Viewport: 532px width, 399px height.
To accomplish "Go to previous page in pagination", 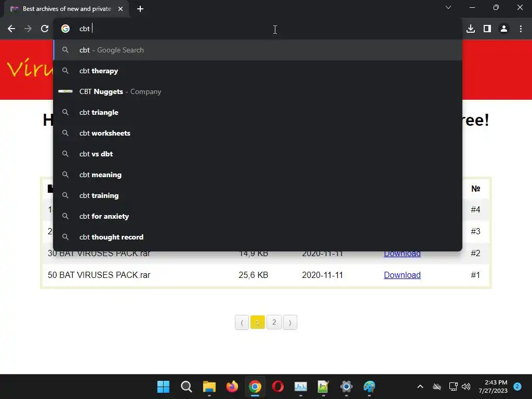I will coord(242,322).
